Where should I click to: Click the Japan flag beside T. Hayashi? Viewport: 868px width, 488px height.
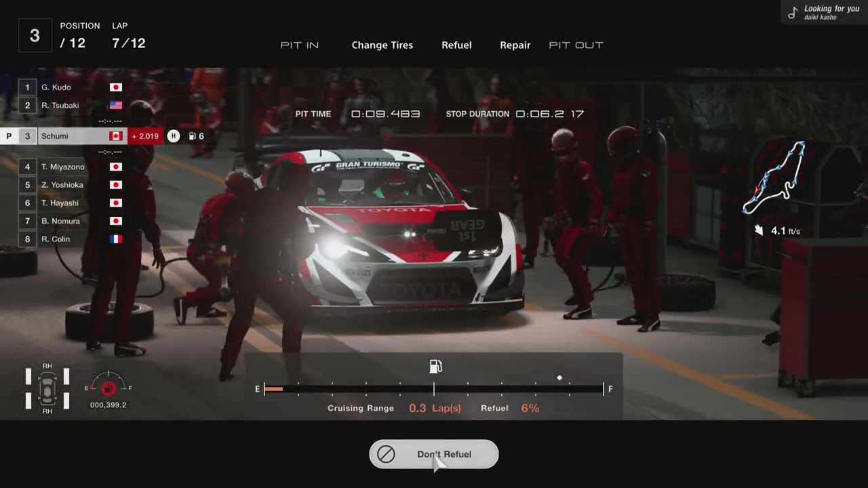[x=116, y=203]
